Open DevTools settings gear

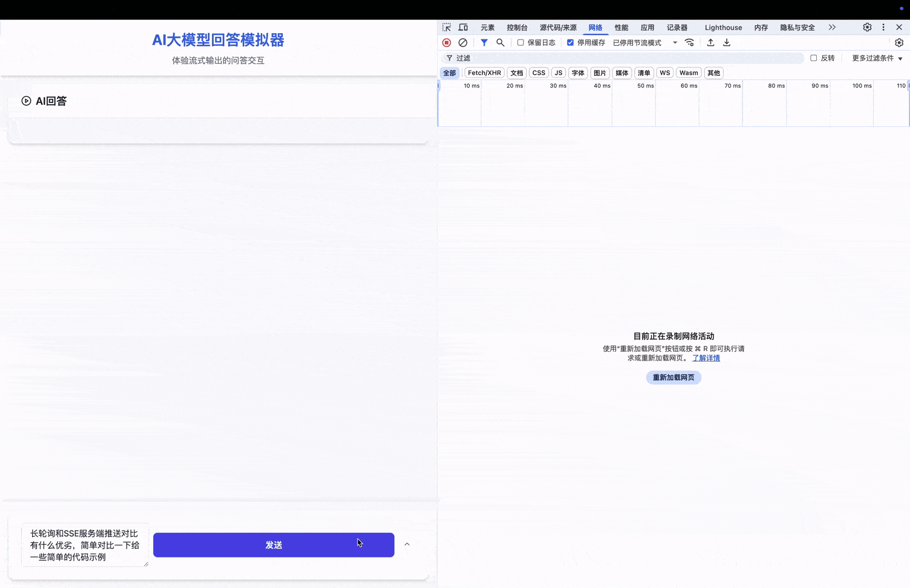pyautogui.click(x=867, y=27)
